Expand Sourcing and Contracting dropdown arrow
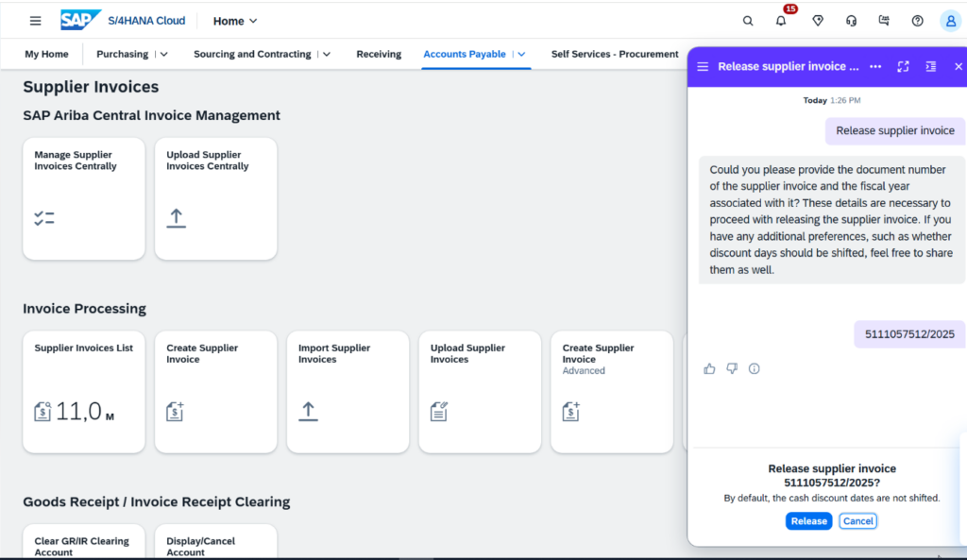 coord(327,55)
